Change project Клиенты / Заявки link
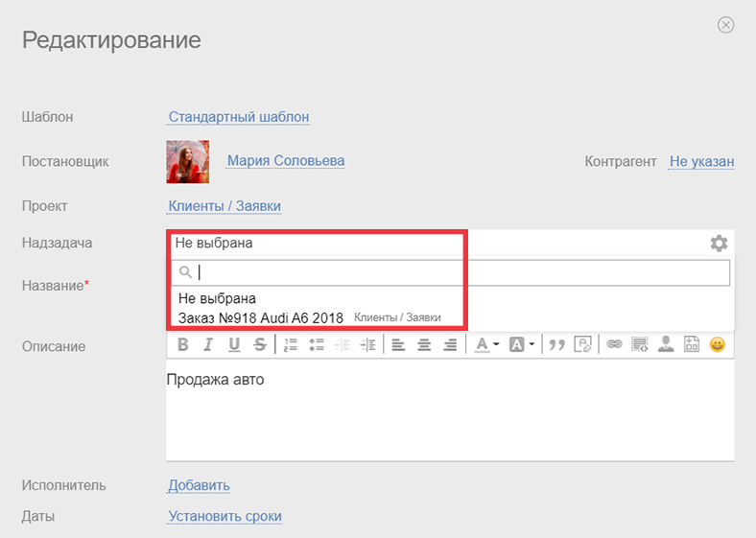756x538 pixels. coord(224,206)
